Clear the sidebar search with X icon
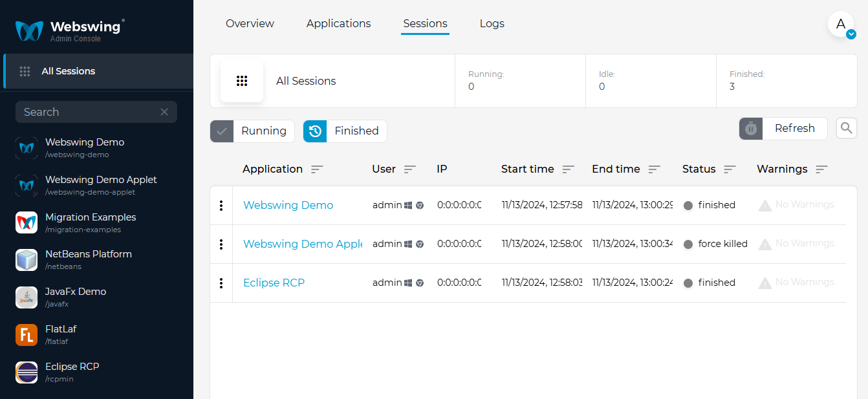 [164, 112]
